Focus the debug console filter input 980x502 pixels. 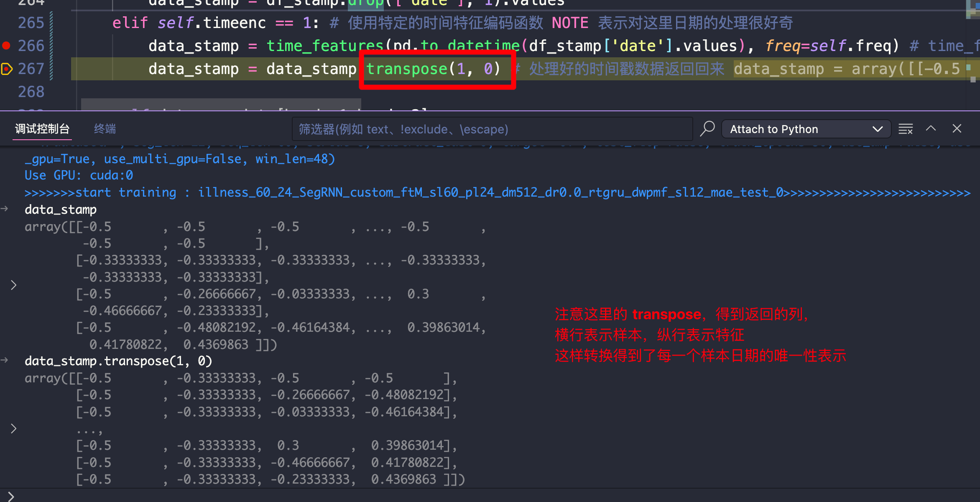[x=492, y=129]
